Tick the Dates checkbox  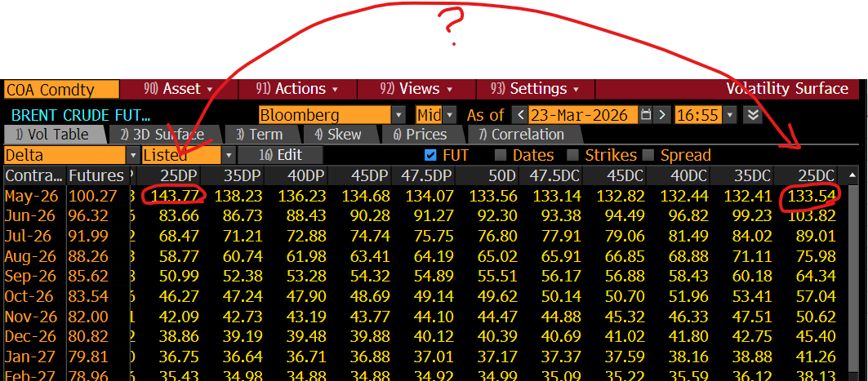[x=501, y=155]
